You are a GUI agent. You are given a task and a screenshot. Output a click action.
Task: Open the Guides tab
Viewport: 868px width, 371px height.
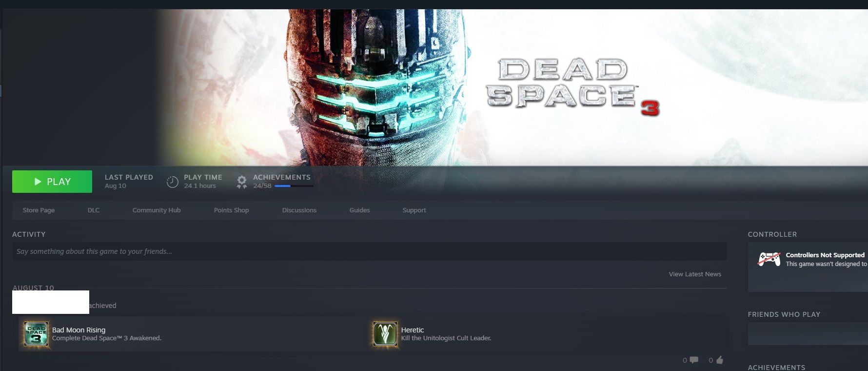[x=359, y=210]
